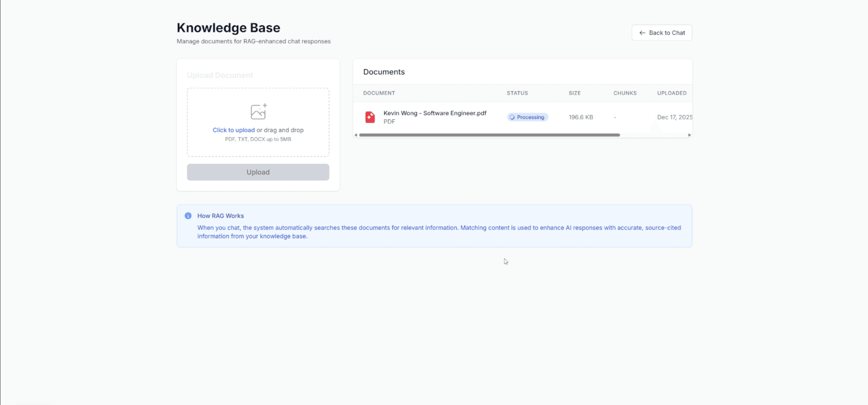The width and height of the screenshot is (868, 405).
Task: Click the UPLOADED column header
Action: (672, 93)
